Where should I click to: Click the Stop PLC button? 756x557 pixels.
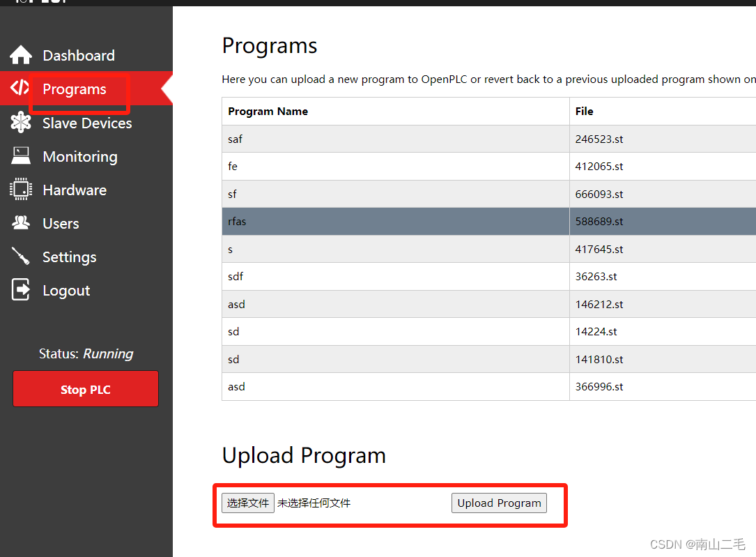tap(85, 389)
